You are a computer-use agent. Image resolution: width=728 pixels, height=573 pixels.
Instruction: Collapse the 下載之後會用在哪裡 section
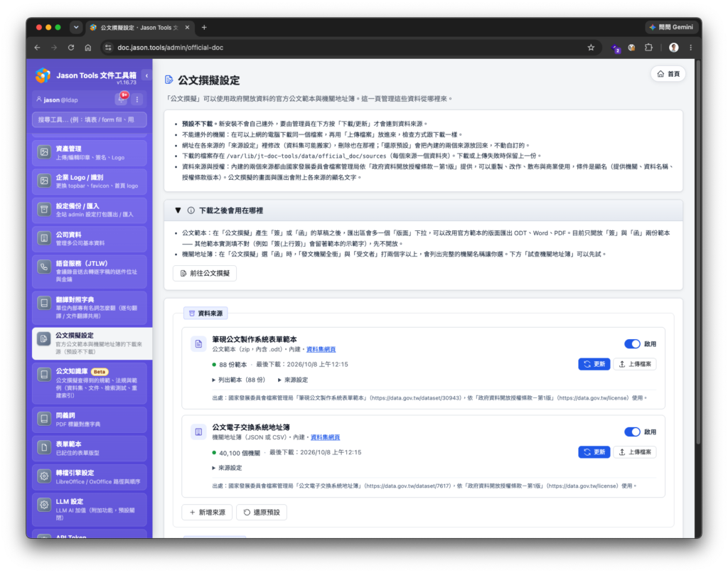(178, 210)
